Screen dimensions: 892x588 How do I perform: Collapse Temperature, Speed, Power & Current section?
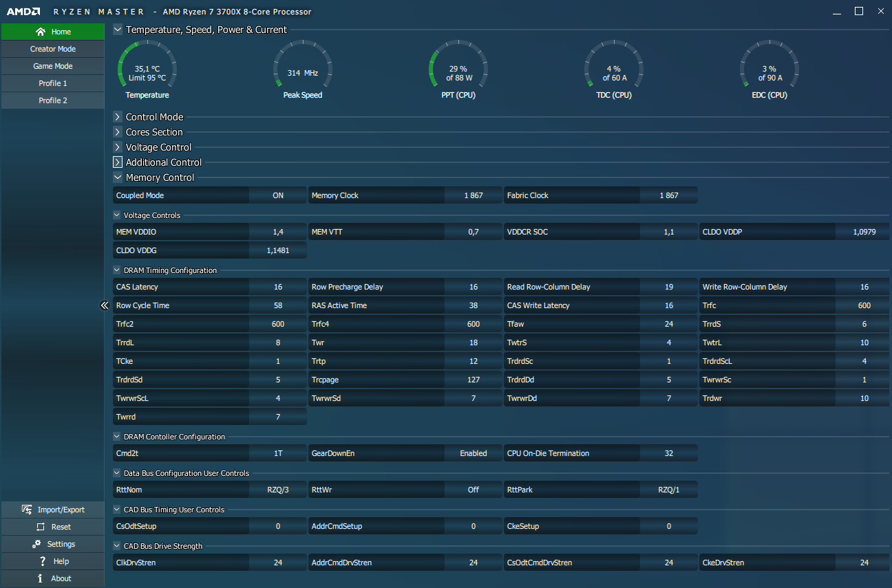pos(118,30)
